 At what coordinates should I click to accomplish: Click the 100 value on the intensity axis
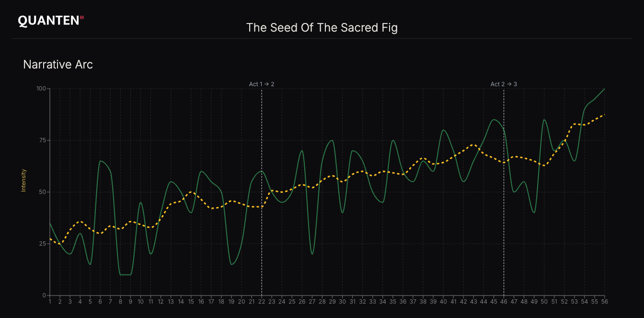point(41,89)
